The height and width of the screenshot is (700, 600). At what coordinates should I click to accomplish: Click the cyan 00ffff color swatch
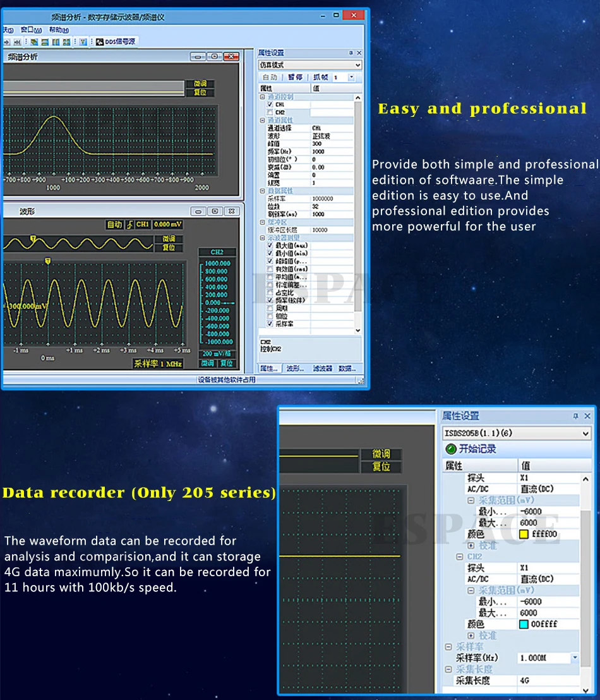[x=524, y=624]
